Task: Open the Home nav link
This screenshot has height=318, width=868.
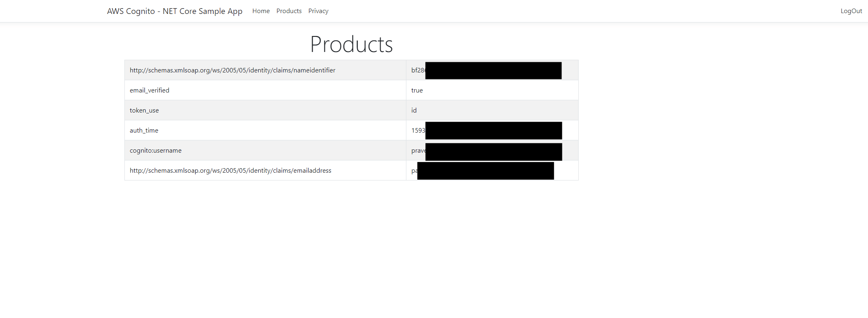Action: pos(261,11)
